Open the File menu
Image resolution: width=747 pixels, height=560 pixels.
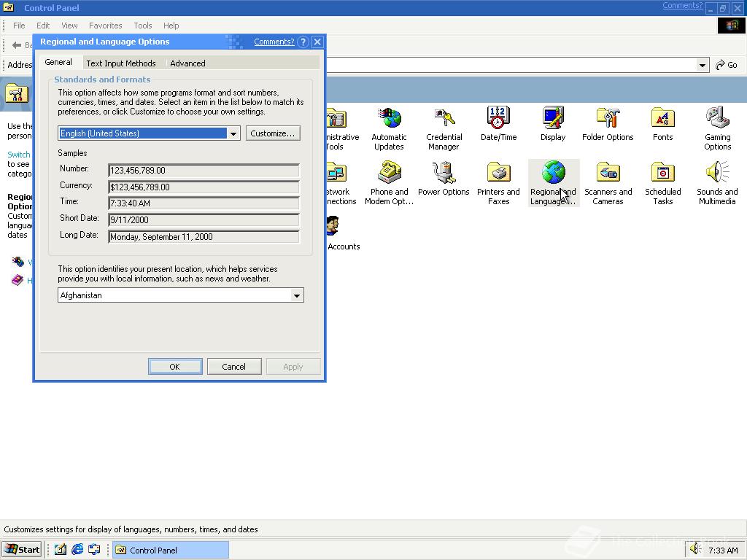(19, 26)
